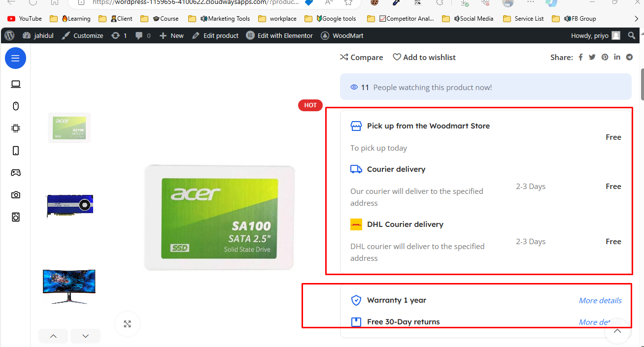Select the Acer SSD gallery thumbnail
Viewport: 644px width, 347px height.
[69, 127]
